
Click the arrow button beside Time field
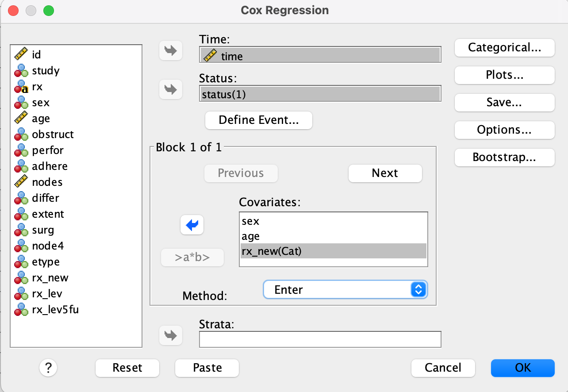(170, 50)
